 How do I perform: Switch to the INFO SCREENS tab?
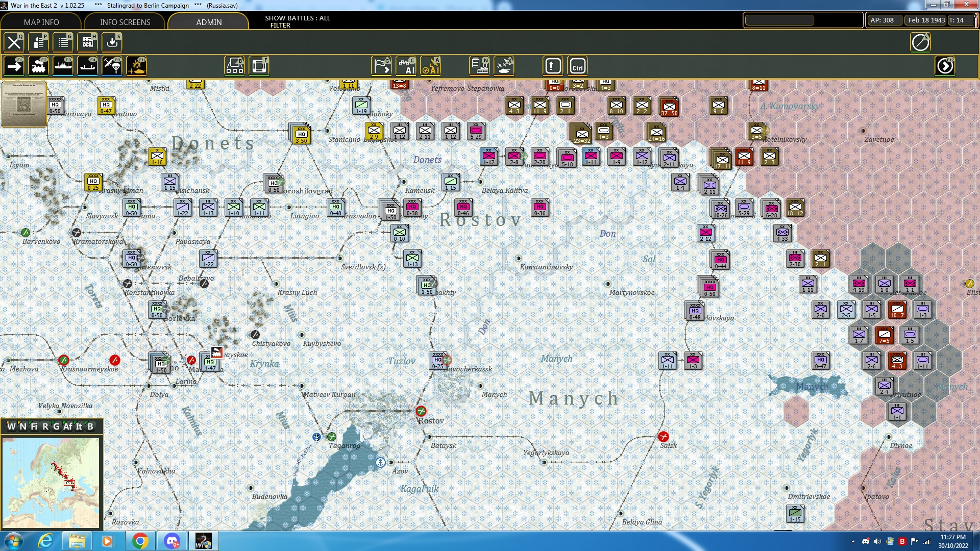tap(124, 22)
